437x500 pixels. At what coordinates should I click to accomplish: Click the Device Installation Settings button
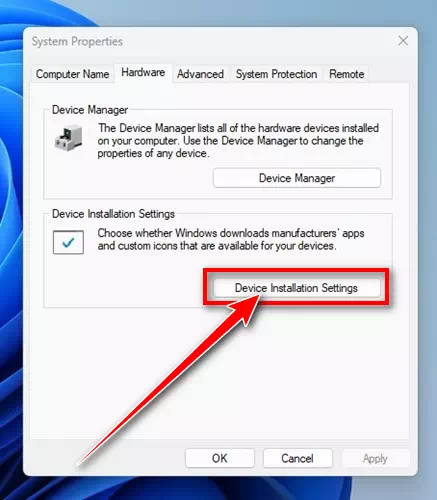click(296, 287)
